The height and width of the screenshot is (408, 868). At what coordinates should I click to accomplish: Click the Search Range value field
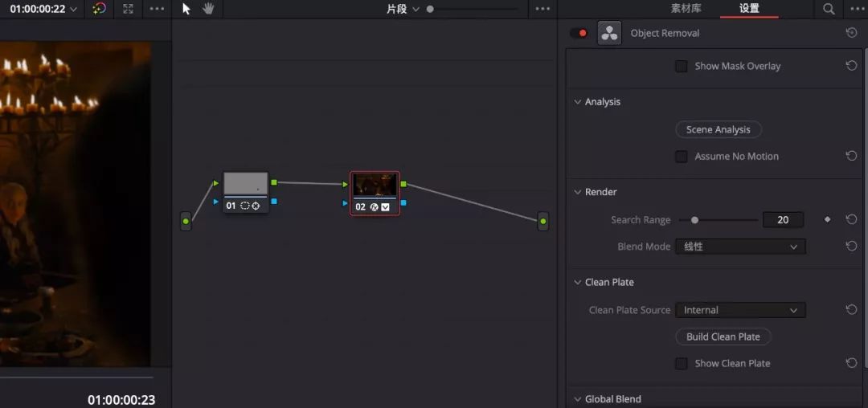(783, 220)
